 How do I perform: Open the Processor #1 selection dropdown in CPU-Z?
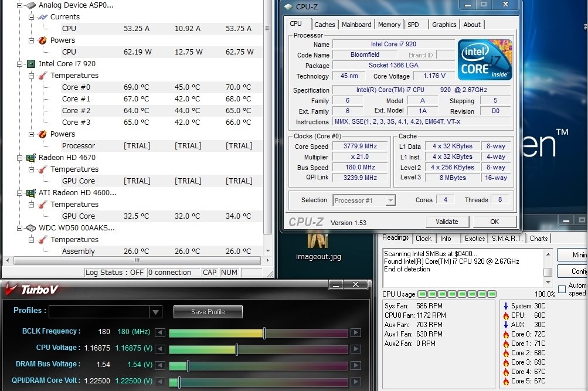pyautogui.click(x=390, y=200)
